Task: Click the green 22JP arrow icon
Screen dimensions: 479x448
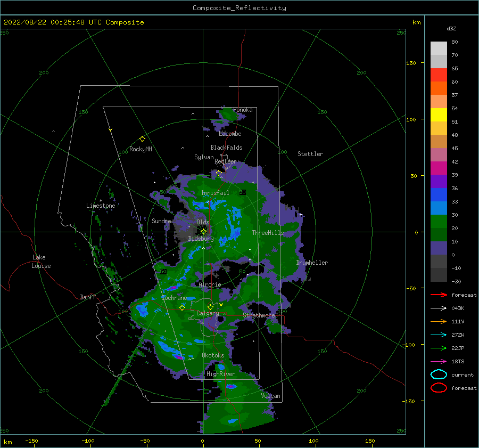Action: (x=439, y=348)
